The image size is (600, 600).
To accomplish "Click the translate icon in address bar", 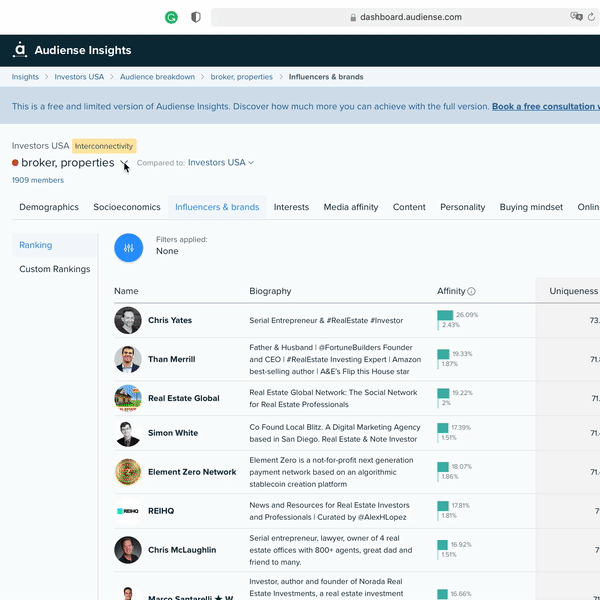I will [576, 16].
